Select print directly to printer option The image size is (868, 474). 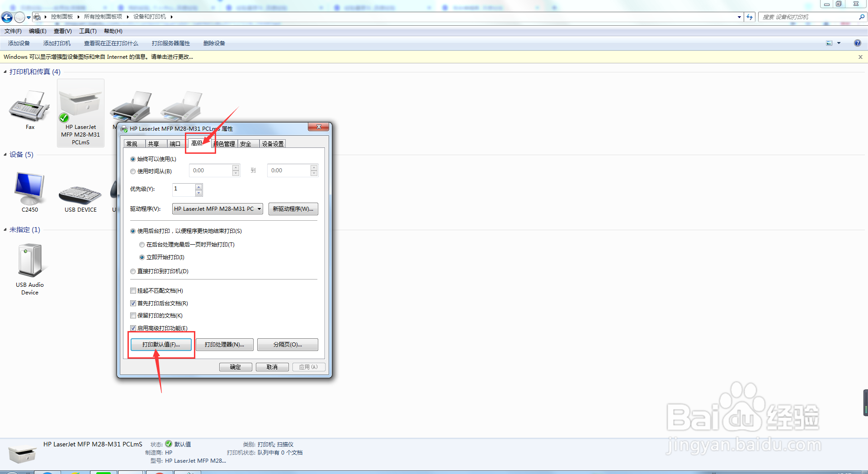133,271
